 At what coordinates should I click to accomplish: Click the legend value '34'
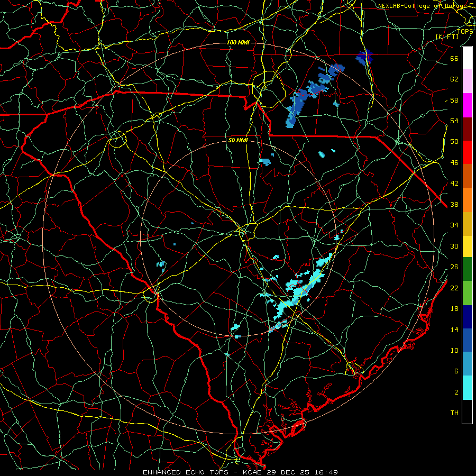(454, 225)
